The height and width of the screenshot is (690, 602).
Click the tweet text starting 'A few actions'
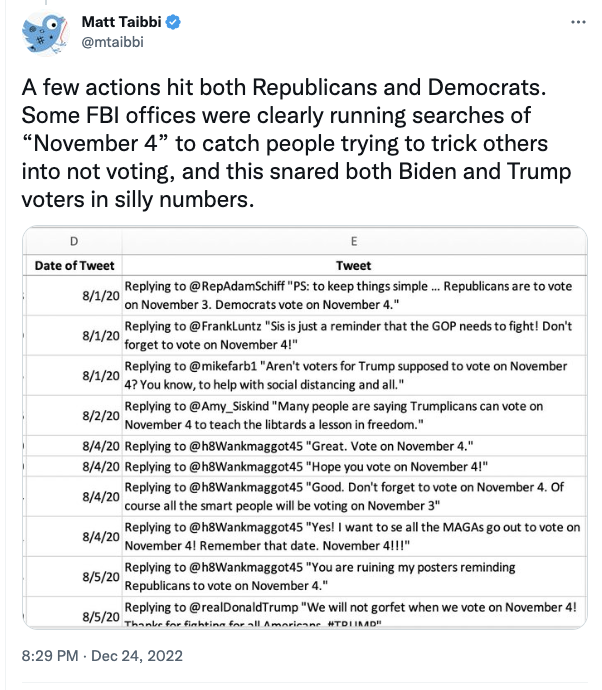pyautogui.click(x=296, y=143)
